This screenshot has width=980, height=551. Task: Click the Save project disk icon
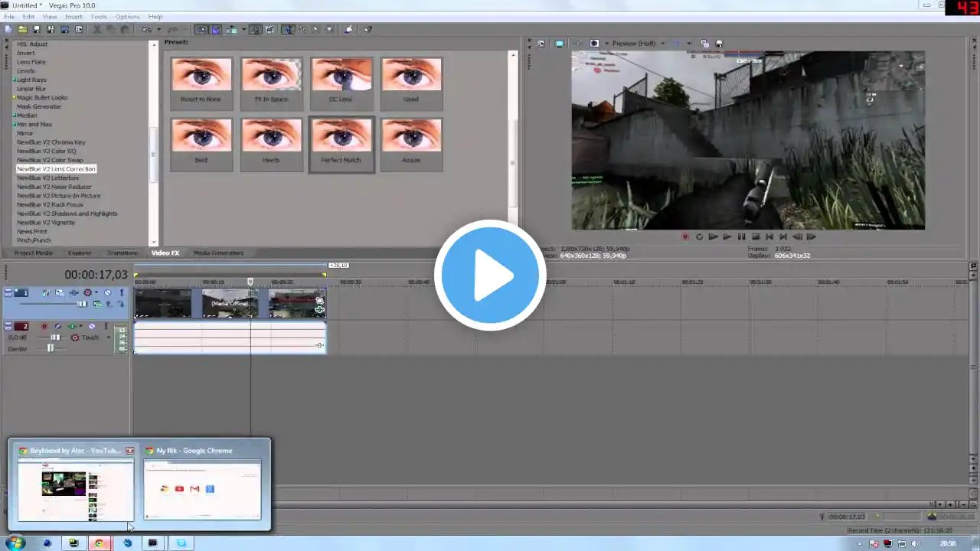37,29
